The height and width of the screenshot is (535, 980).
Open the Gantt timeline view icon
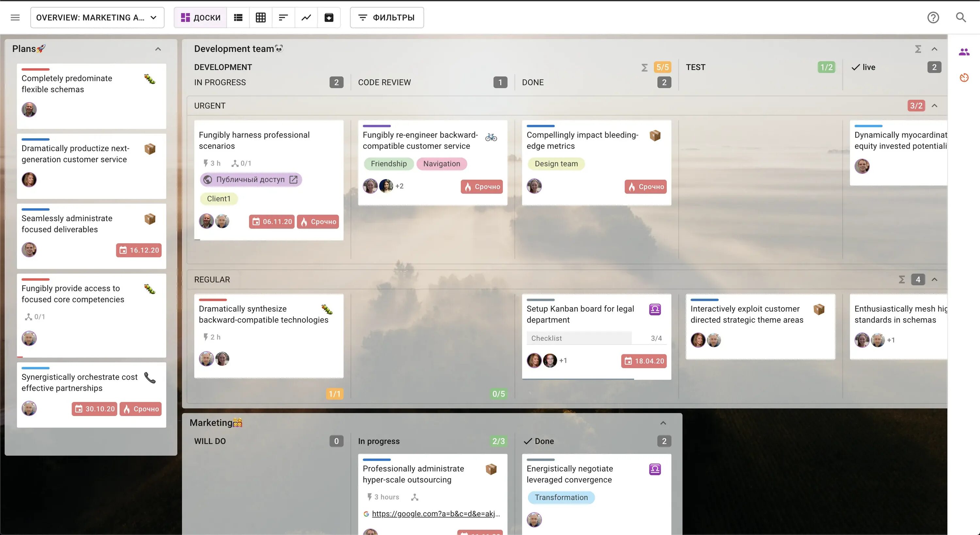click(x=283, y=18)
